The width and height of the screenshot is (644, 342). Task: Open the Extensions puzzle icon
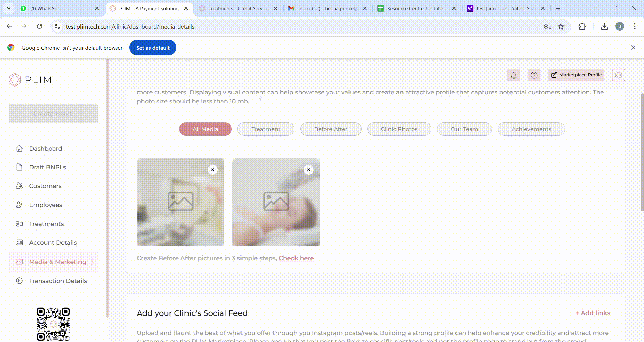[582, 26]
